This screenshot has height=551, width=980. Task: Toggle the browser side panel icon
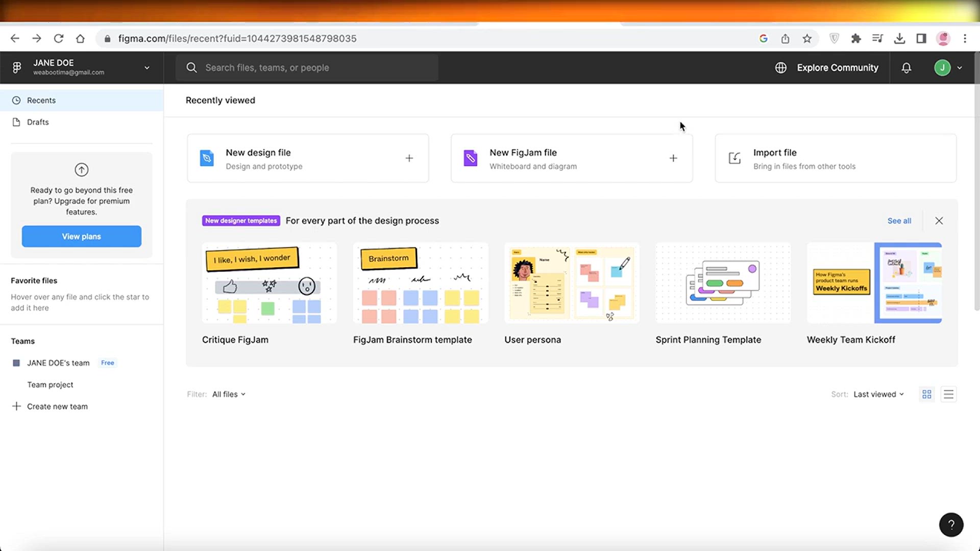[x=921, y=38]
